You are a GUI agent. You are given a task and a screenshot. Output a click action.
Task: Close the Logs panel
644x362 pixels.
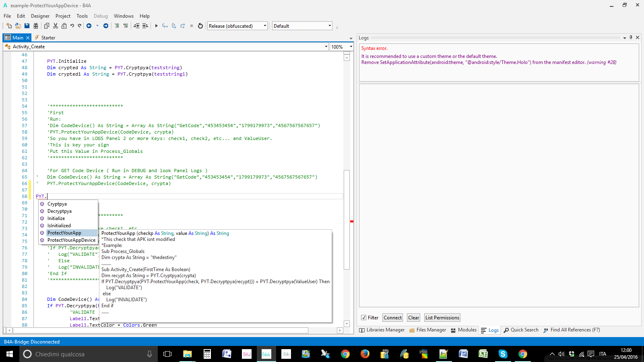tap(638, 37)
